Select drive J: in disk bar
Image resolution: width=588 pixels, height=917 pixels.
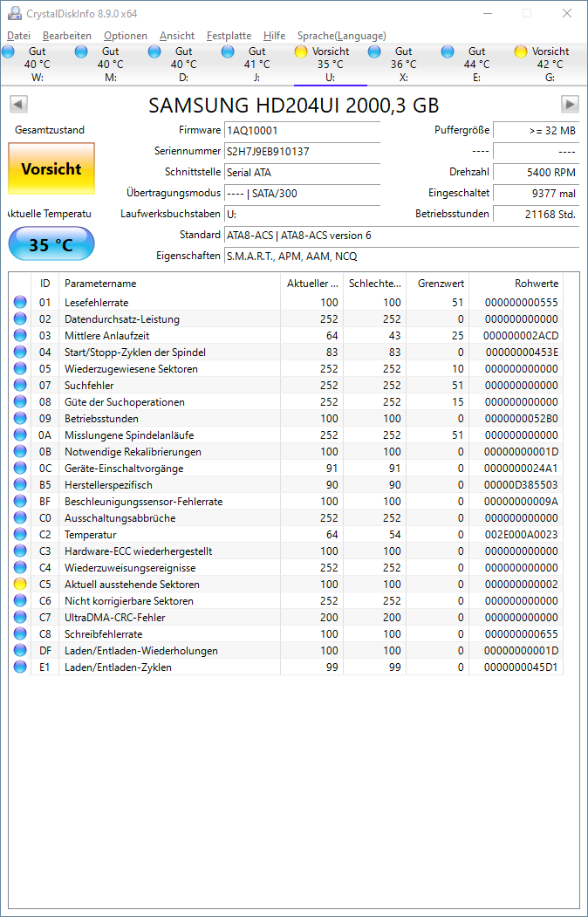point(256,65)
